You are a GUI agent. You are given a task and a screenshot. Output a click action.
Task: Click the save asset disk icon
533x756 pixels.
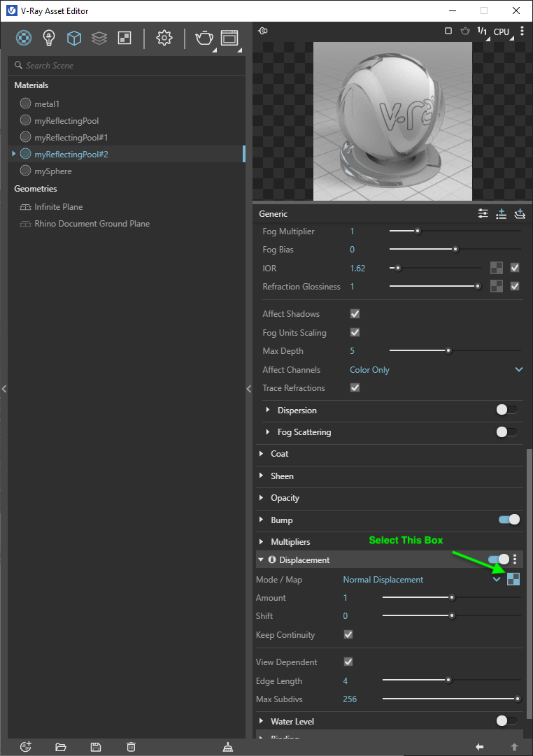96,747
